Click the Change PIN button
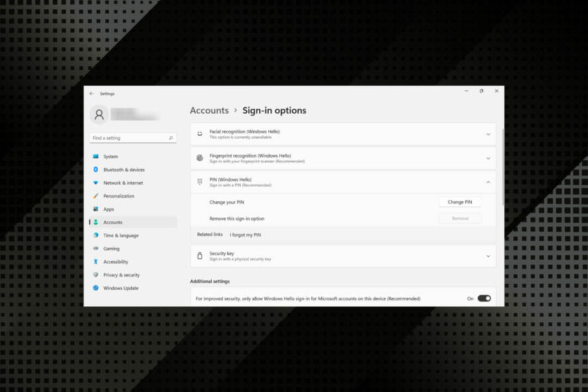588x392 pixels. pyautogui.click(x=460, y=202)
